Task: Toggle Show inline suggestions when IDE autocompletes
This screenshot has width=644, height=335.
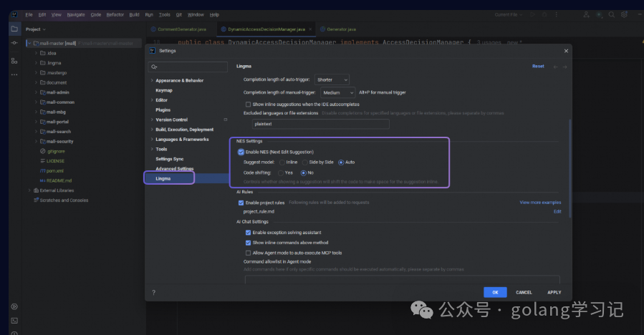Action: click(x=248, y=105)
